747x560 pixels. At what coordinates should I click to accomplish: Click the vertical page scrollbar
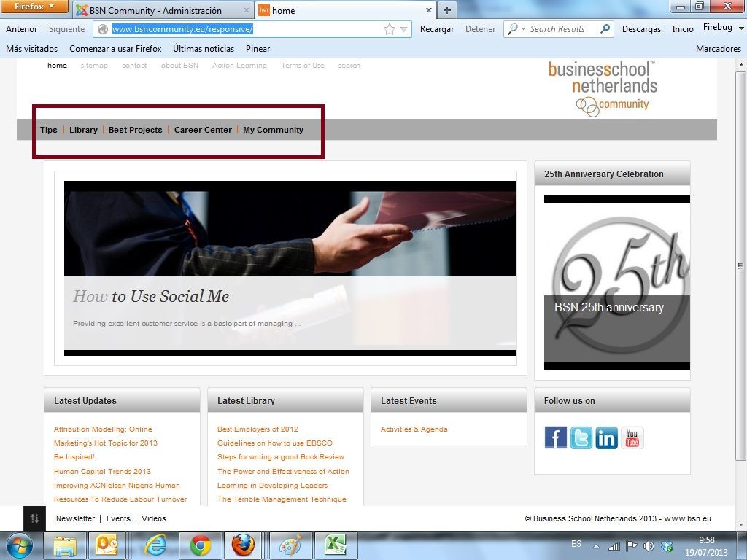coord(740,265)
